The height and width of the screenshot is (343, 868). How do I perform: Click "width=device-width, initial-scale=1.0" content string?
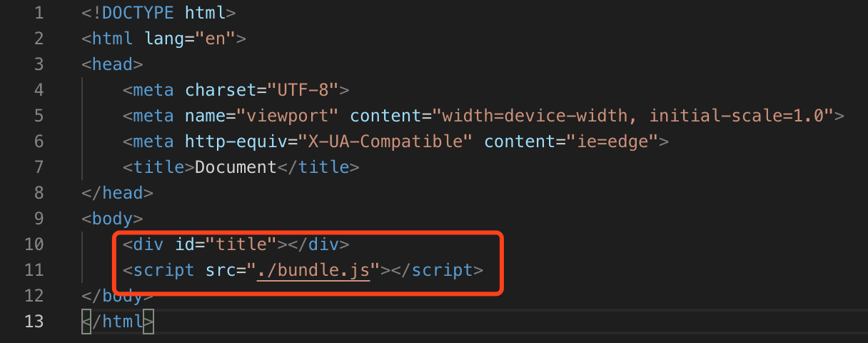coord(632,116)
